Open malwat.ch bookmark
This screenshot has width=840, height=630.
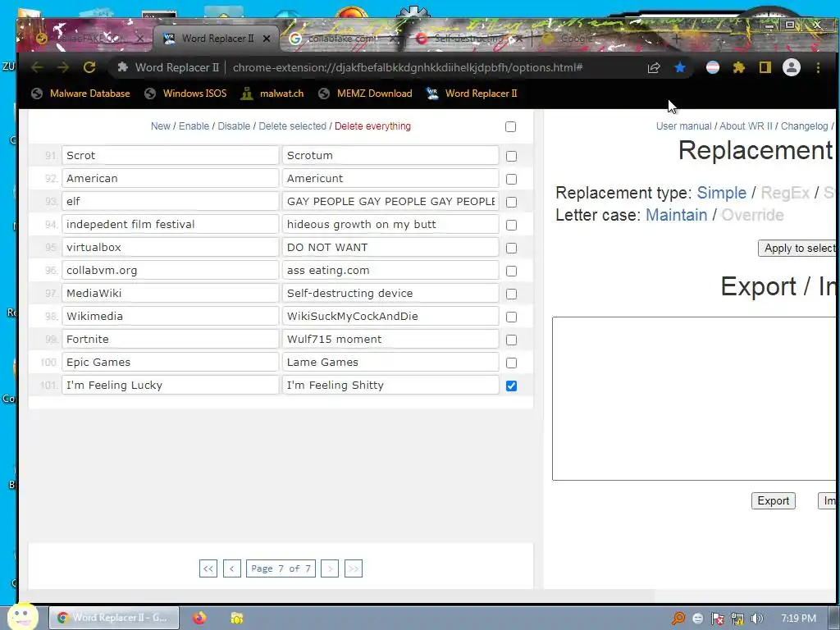tap(272, 94)
